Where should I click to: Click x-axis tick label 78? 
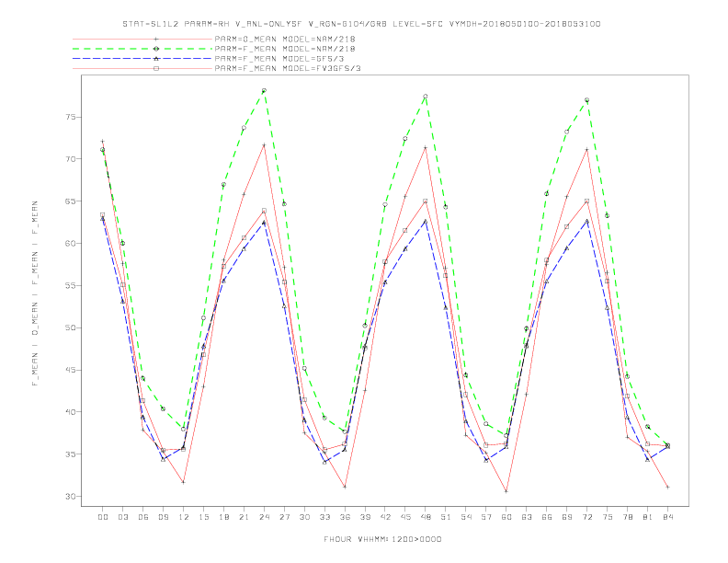pos(627,517)
